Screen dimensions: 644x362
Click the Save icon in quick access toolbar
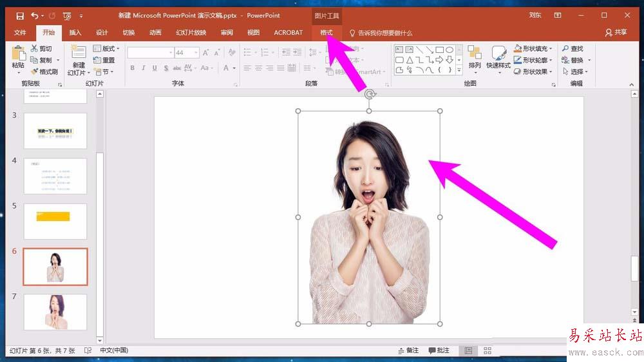pos(20,15)
